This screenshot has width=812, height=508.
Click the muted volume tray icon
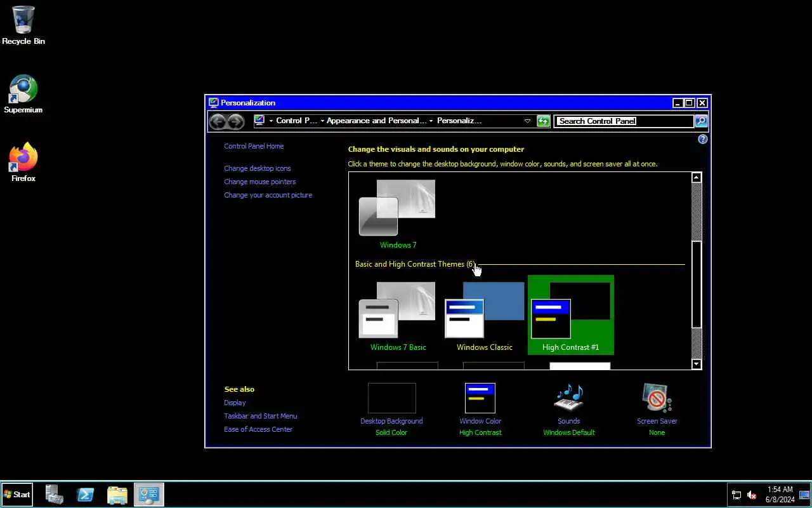tap(752, 495)
